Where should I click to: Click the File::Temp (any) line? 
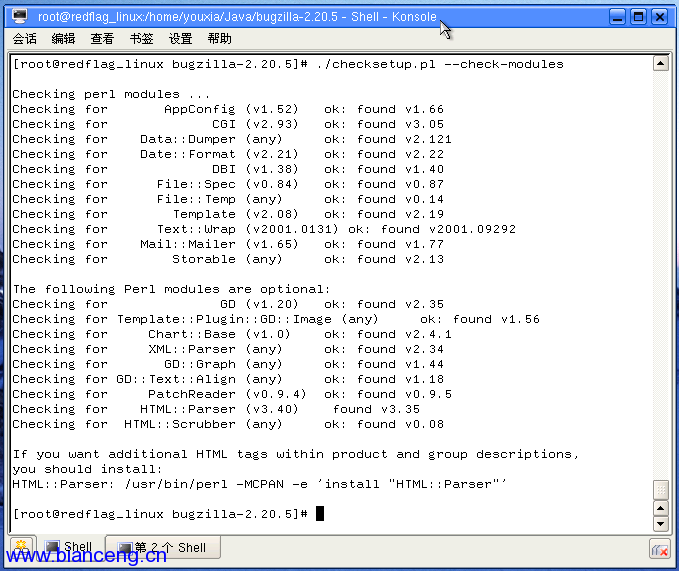click(x=228, y=199)
